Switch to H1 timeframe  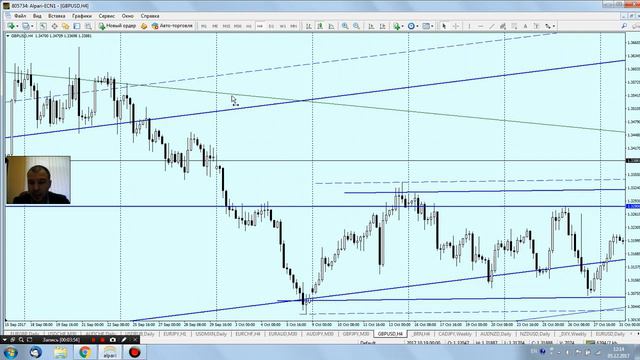click(249, 26)
